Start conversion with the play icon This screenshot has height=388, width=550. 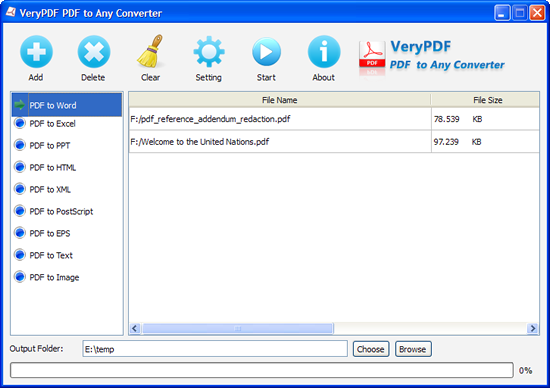(x=266, y=52)
